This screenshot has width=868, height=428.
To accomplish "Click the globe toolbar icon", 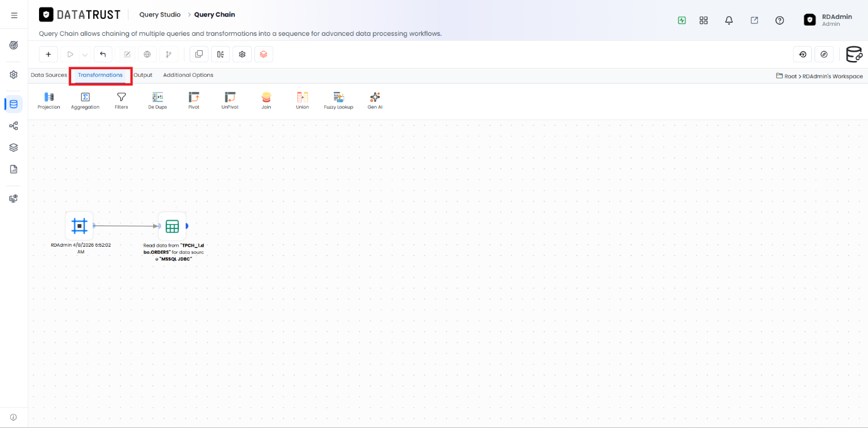I will coord(147,54).
